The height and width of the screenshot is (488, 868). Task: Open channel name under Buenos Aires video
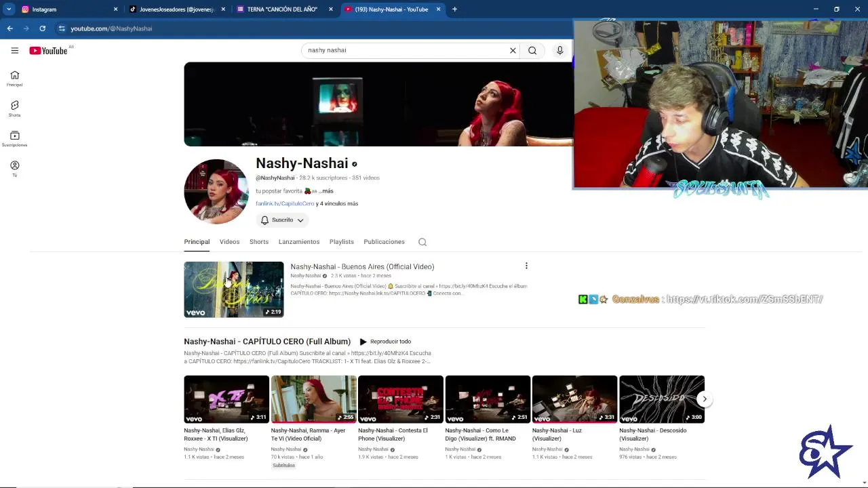(x=306, y=276)
